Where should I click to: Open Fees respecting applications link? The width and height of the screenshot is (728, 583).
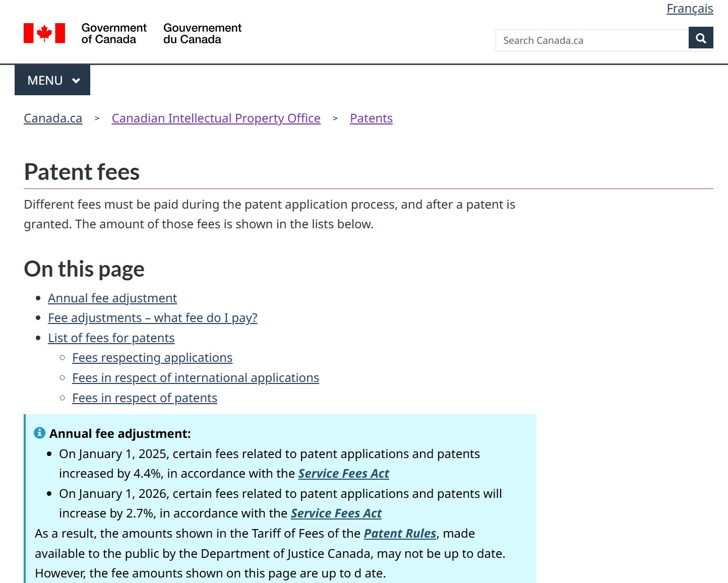point(152,358)
